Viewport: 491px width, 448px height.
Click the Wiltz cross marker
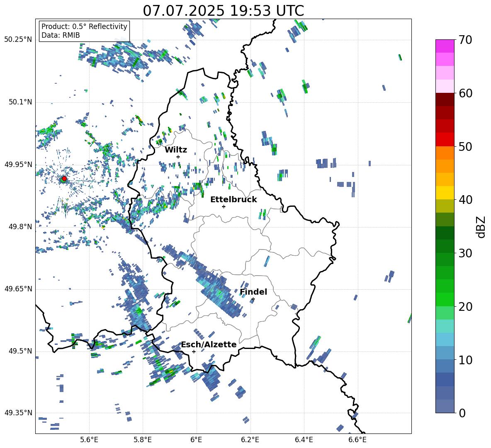[x=178, y=157]
